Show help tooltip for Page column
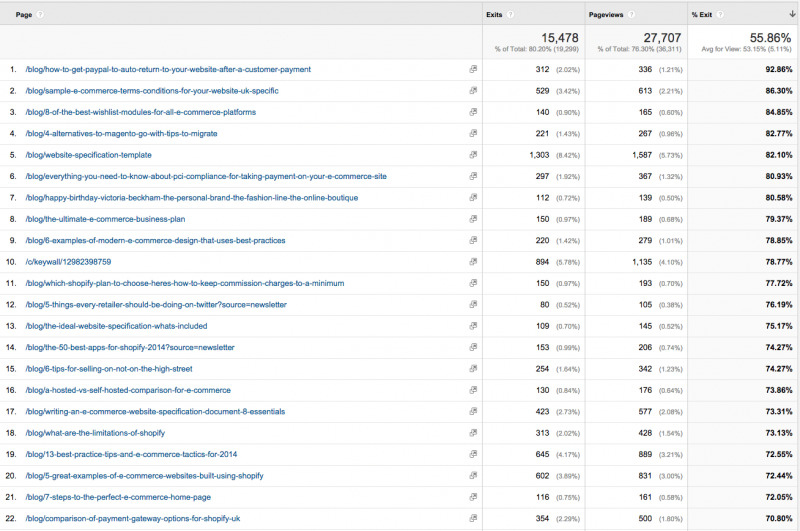Screen dimensions: 800x531 40,15
